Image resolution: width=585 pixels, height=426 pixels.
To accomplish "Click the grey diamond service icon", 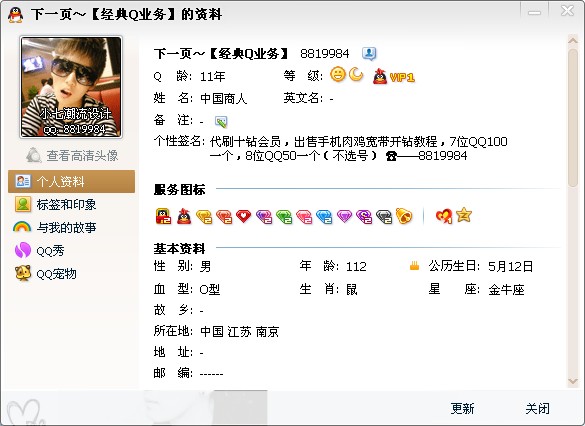I will [x=384, y=216].
